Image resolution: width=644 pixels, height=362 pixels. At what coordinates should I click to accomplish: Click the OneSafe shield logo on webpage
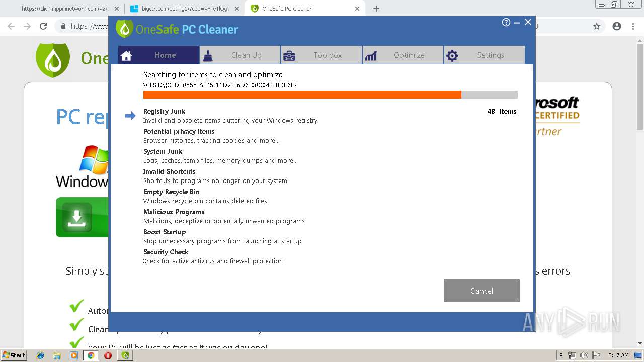click(53, 59)
